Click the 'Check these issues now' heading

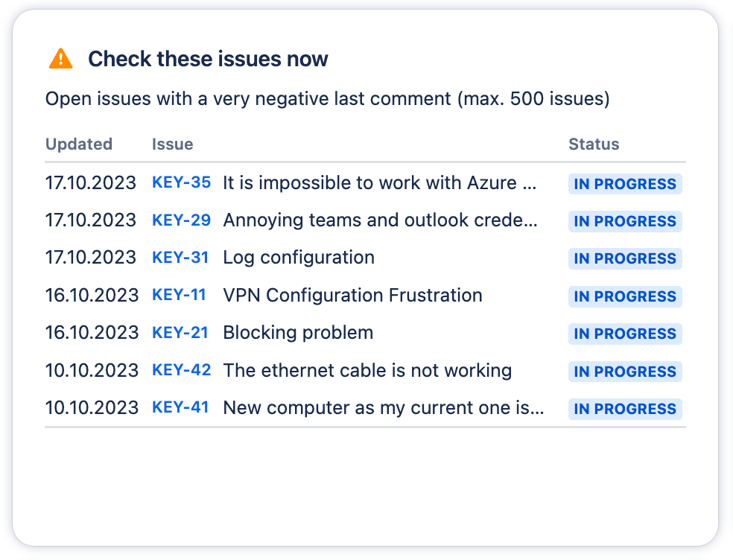tap(208, 59)
